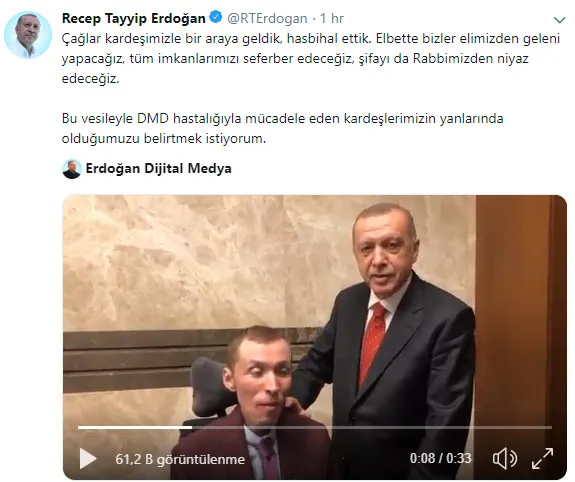Click the 0:08 / 0:33 time display
Image resolution: width=575 pixels, height=482 pixels.
click(x=440, y=459)
